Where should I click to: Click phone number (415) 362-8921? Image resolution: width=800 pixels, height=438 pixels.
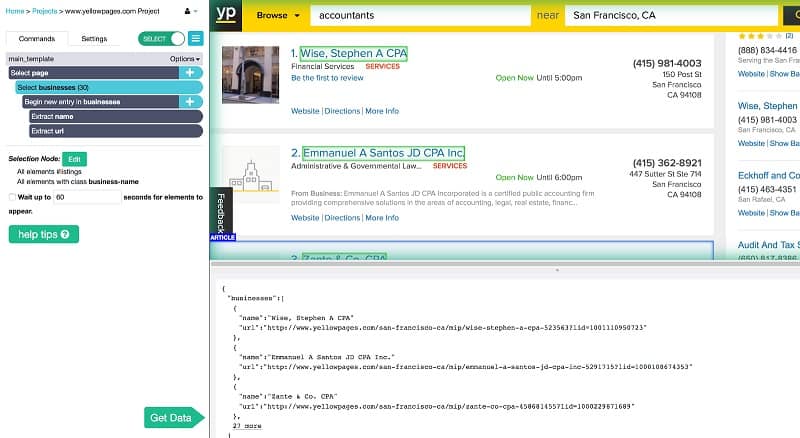667,163
